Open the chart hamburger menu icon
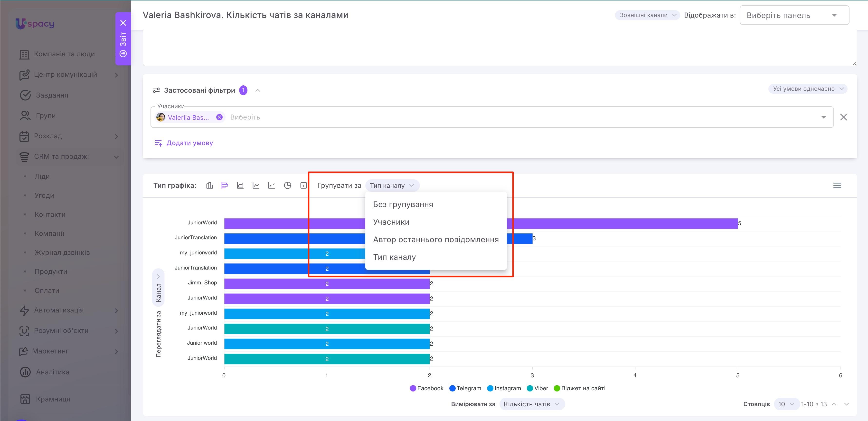868x421 pixels. pyautogui.click(x=837, y=185)
